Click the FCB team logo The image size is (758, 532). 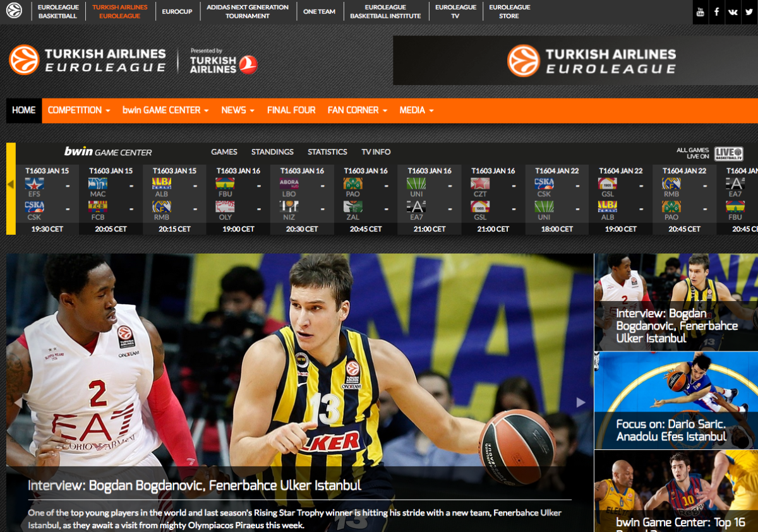pyautogui.click(x=98, y=206)
